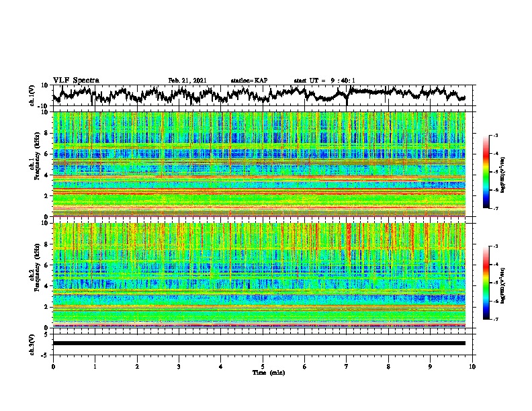Image resolution: width=532 pixels, height=411 pixels.
Task: Click time axis tick label "3"
Action: (x=179, y=367)
